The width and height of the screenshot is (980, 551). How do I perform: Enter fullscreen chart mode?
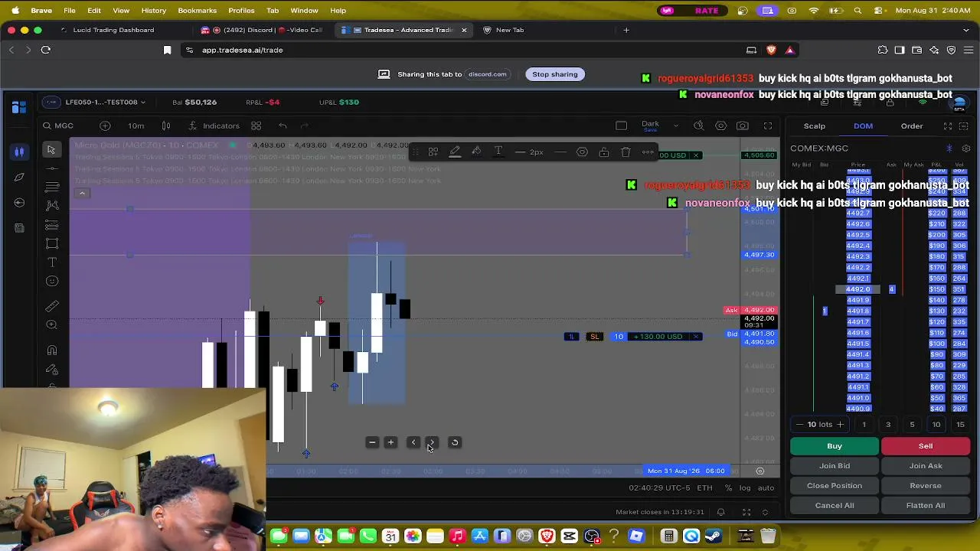click(768, 126)
